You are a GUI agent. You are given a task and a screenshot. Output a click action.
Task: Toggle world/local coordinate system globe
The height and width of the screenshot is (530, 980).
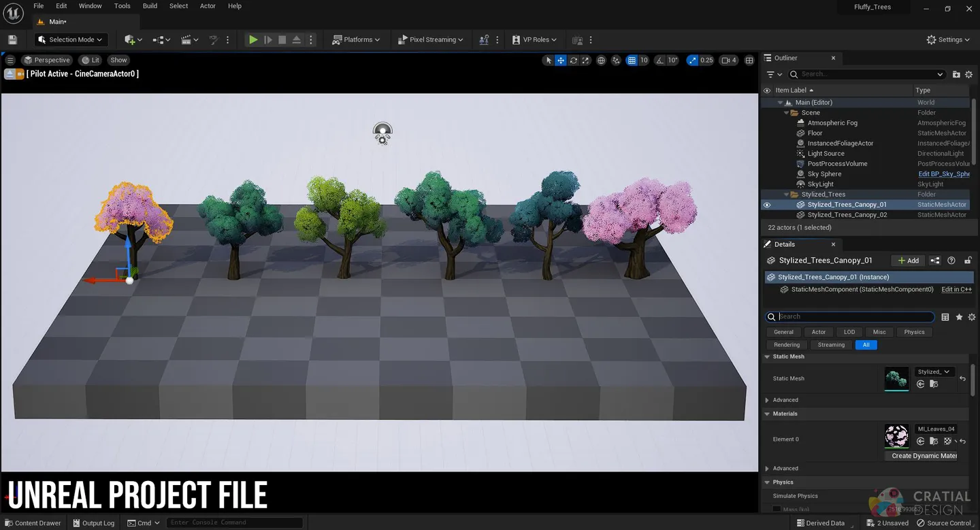pyautogui.click(x=602, y=60)
